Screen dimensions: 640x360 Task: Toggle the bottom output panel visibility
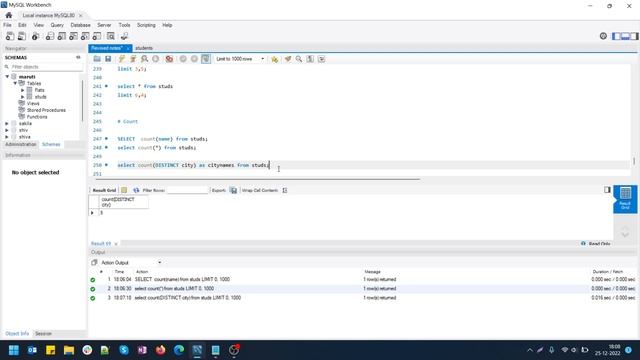pos(625,36)
